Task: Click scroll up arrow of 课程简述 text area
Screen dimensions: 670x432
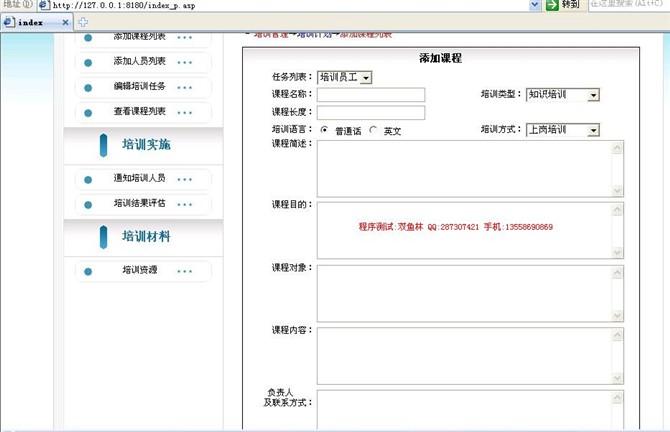Action: pyautogui.click(x=617, y=148)
